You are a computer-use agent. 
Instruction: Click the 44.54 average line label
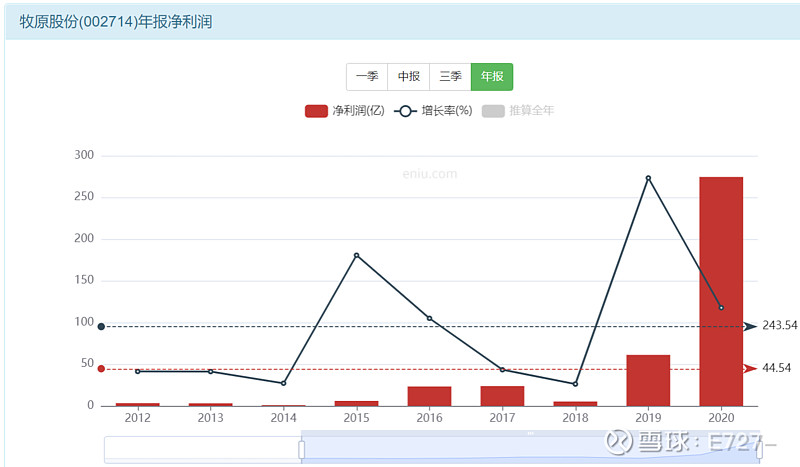click(777, 368)
